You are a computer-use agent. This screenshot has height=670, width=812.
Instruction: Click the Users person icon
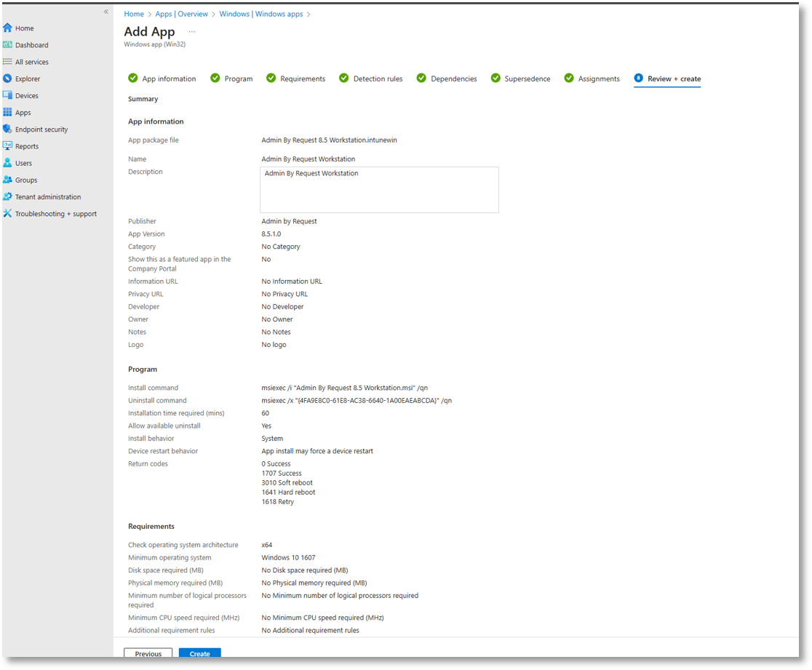(7, 162)
